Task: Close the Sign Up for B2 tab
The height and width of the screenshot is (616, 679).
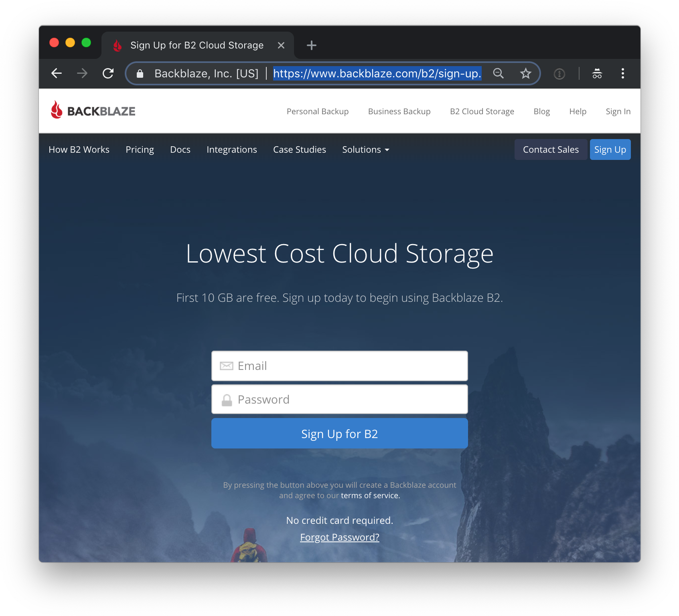Action: coord(281,45)
